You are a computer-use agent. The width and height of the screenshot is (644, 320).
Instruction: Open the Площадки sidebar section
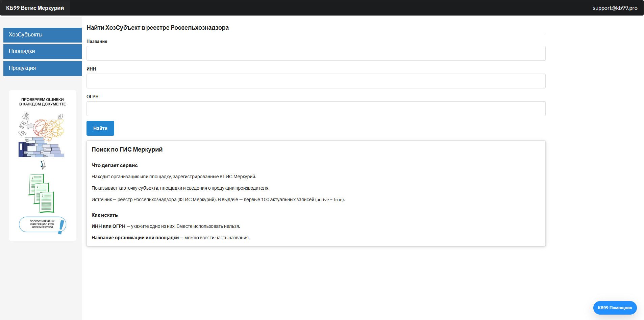click(43, 51)
